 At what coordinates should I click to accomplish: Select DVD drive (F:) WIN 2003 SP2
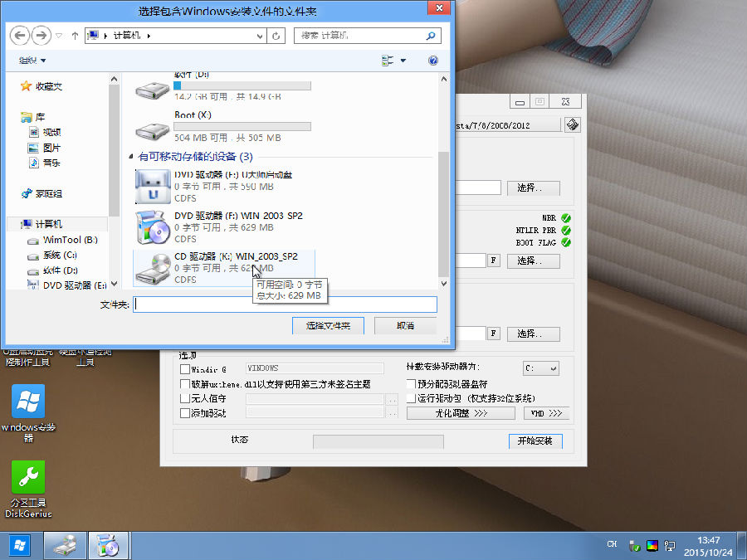[224, 227]
